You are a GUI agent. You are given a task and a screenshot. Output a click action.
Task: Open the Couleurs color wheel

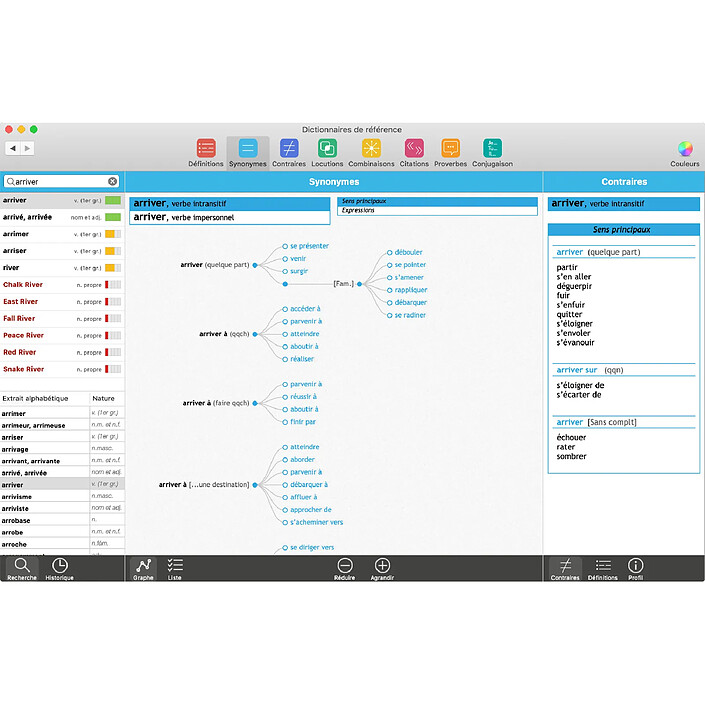coord(685,149)
